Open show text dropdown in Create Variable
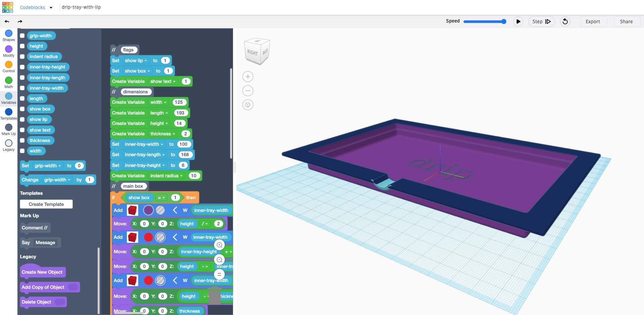 (163, 81)
